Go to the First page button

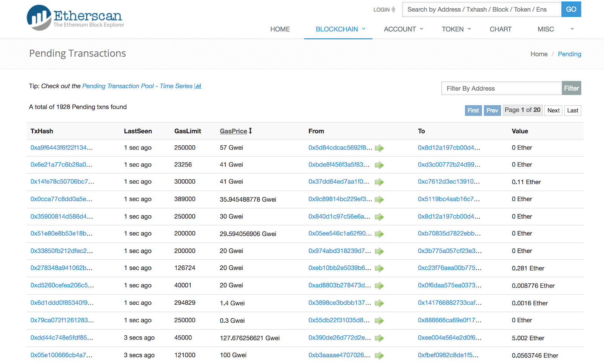[x=473, y=110]
